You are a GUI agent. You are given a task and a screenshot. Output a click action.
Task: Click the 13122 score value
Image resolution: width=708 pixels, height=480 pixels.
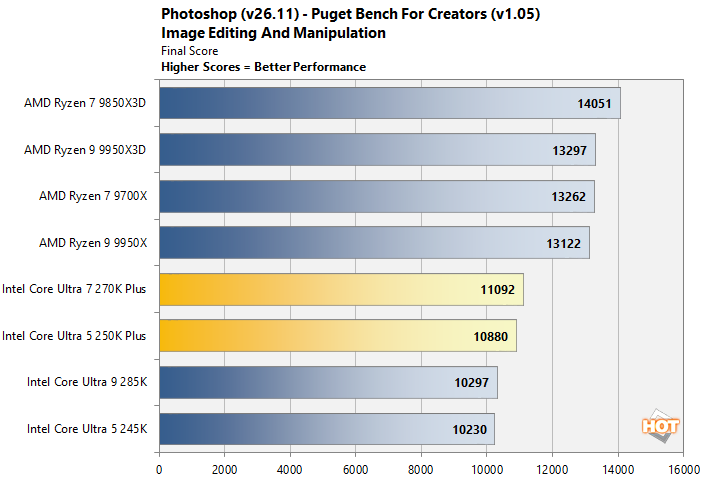(564, 244)
